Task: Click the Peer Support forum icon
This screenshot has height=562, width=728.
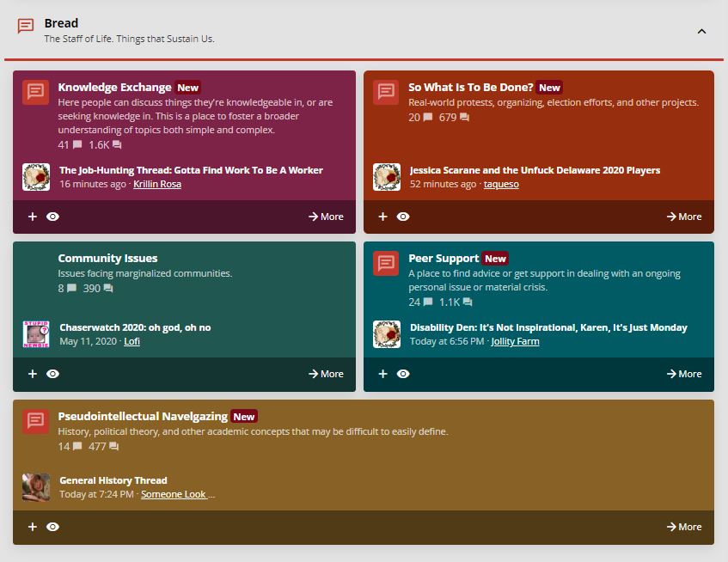Action: [x=386, y=263]
